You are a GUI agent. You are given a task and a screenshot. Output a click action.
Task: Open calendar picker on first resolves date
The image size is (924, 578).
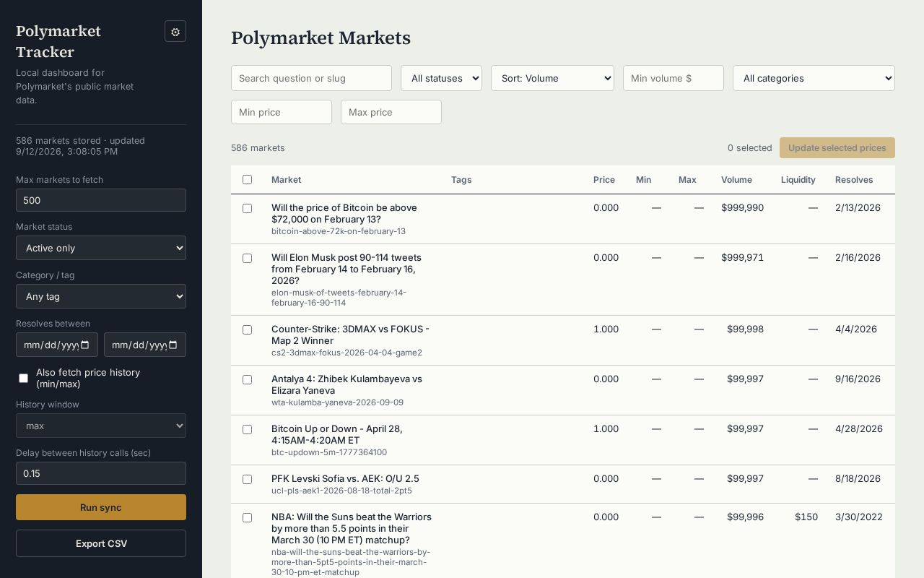(85, 345)
